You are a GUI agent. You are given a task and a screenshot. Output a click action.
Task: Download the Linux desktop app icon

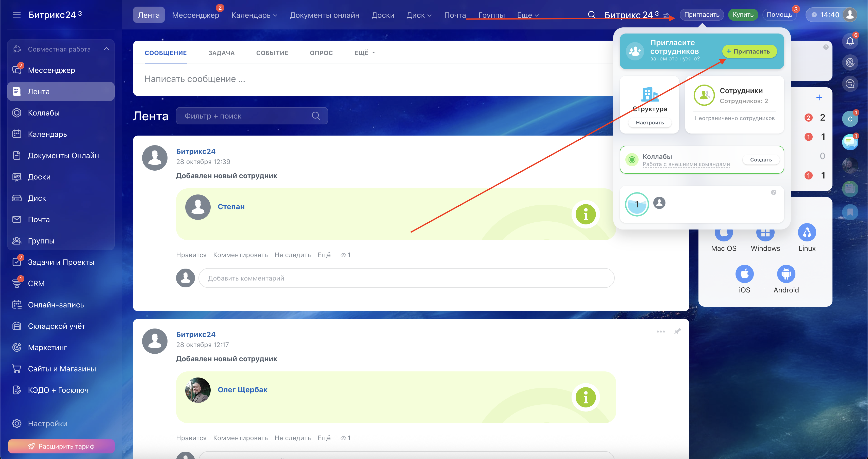pyautogui.click(x=807, y=233)
